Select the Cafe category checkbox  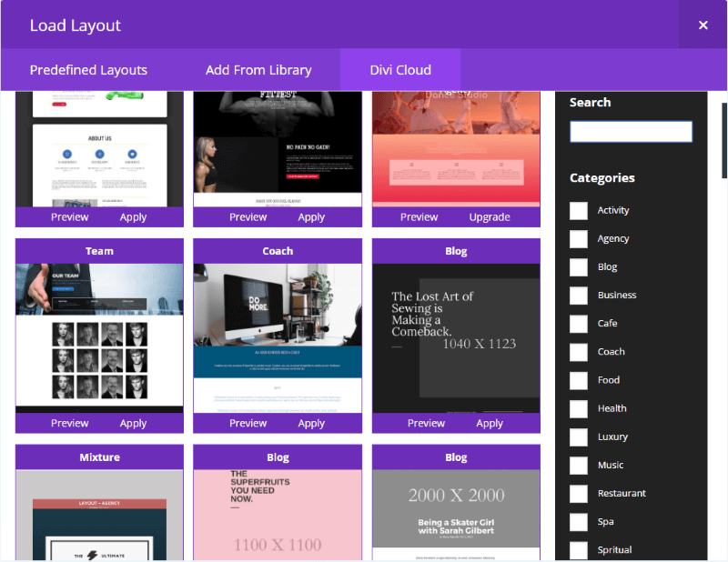579,324
